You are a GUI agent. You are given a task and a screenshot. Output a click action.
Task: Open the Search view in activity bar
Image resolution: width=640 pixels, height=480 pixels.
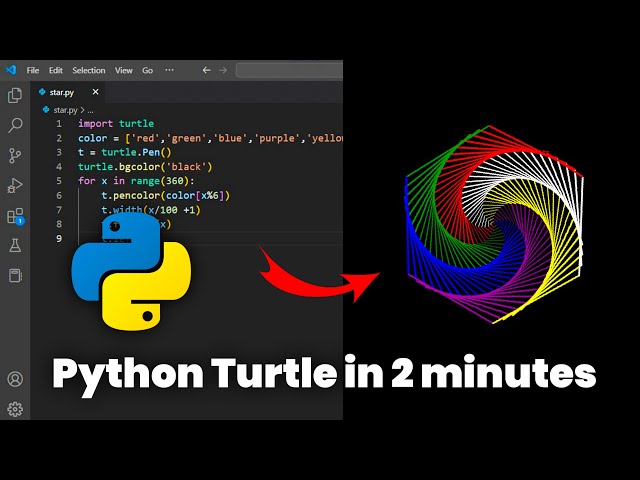(x=15, y=125)
